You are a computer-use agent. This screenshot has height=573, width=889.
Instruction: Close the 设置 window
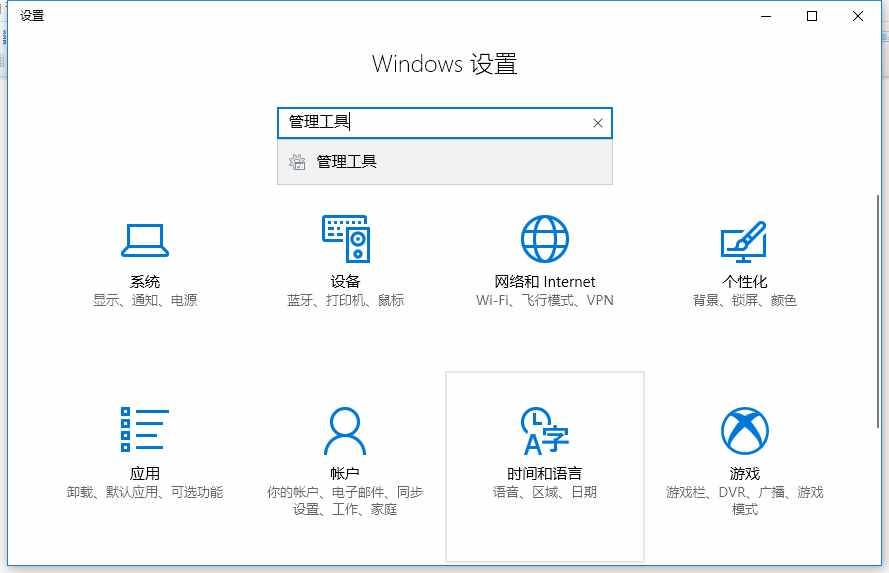[858, 16]
